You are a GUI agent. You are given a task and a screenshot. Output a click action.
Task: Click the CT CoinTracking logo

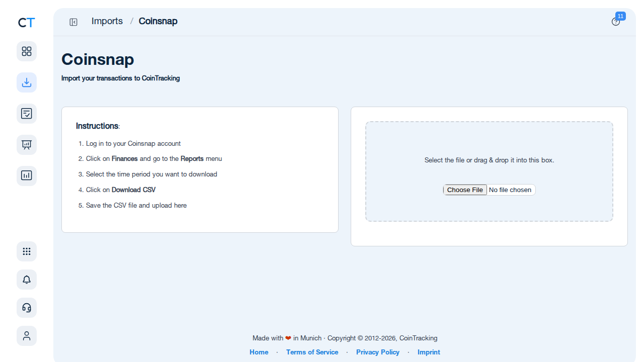27,23
